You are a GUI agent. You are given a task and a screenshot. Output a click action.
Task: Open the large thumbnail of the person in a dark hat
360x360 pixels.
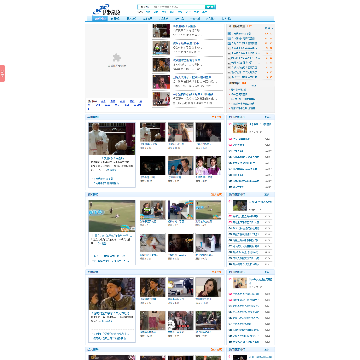click(x=112, y=294)
